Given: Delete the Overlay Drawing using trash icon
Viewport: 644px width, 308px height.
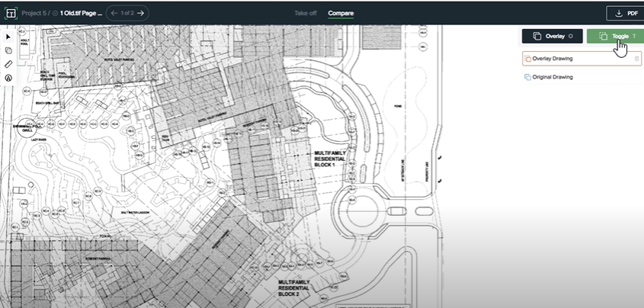Looking at the screenshot, I should pyautogui.click(x=636, y=59).
